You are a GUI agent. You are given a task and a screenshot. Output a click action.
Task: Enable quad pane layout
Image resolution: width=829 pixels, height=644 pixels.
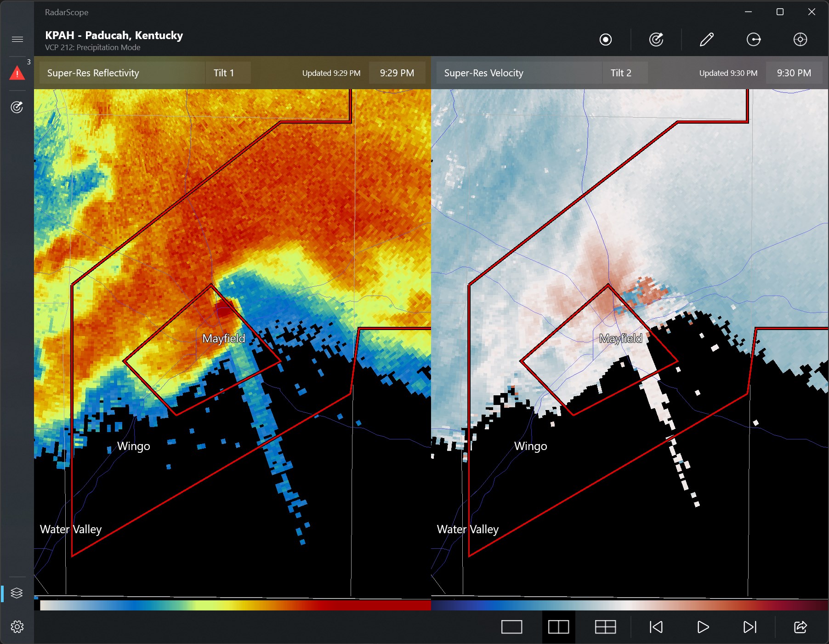pos(607,627)
